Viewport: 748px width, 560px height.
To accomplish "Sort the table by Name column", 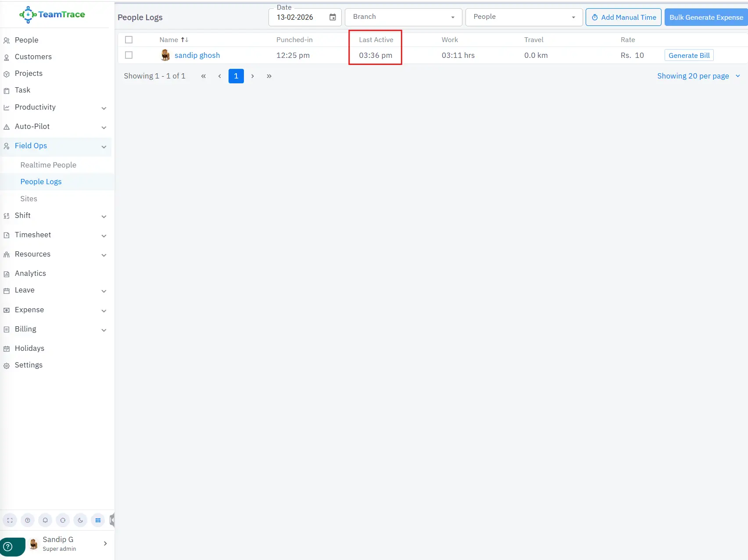I will coord(184,40).
